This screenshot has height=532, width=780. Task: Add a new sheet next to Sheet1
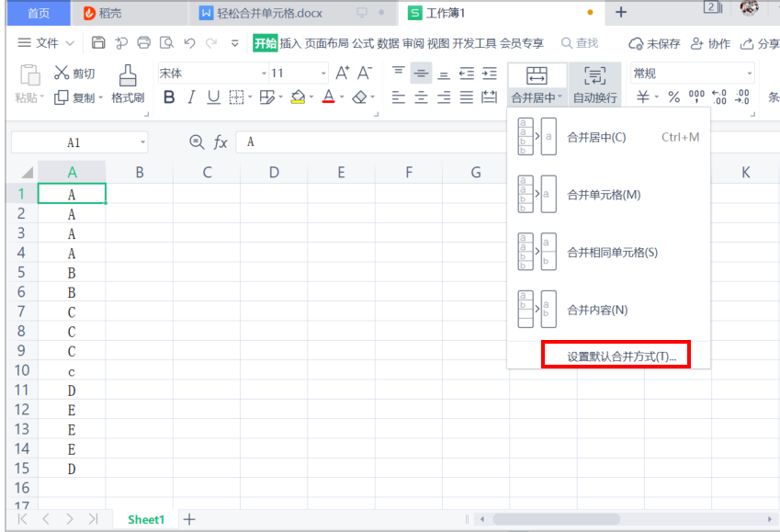pos(189,519)
